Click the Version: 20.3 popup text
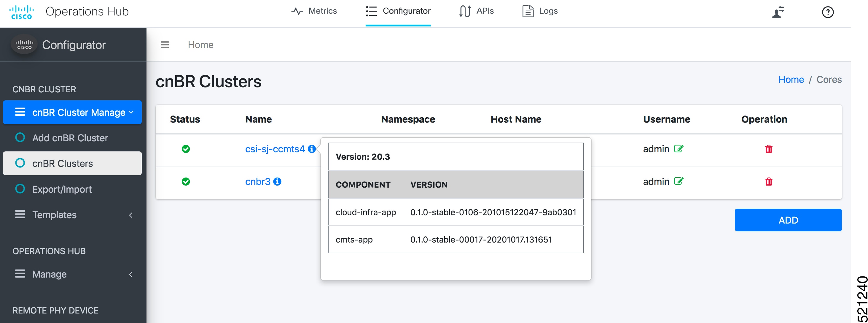868x323 pixels. point(363,156)
